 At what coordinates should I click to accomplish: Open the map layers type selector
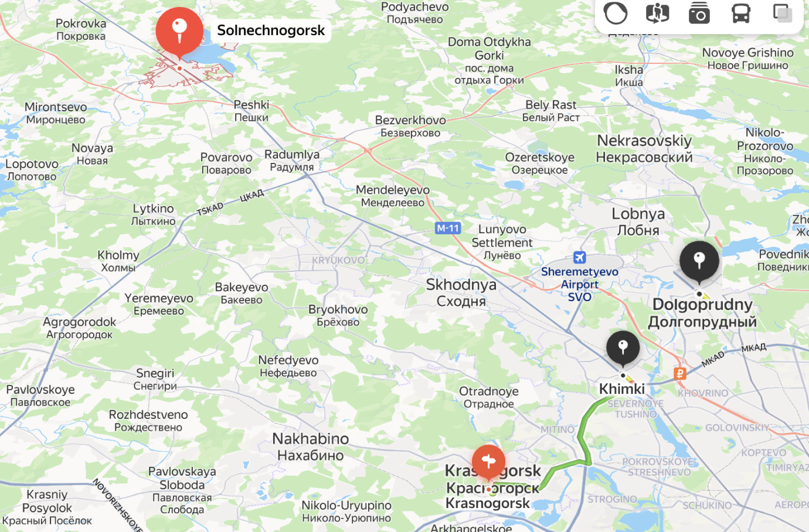coord(783,13)
